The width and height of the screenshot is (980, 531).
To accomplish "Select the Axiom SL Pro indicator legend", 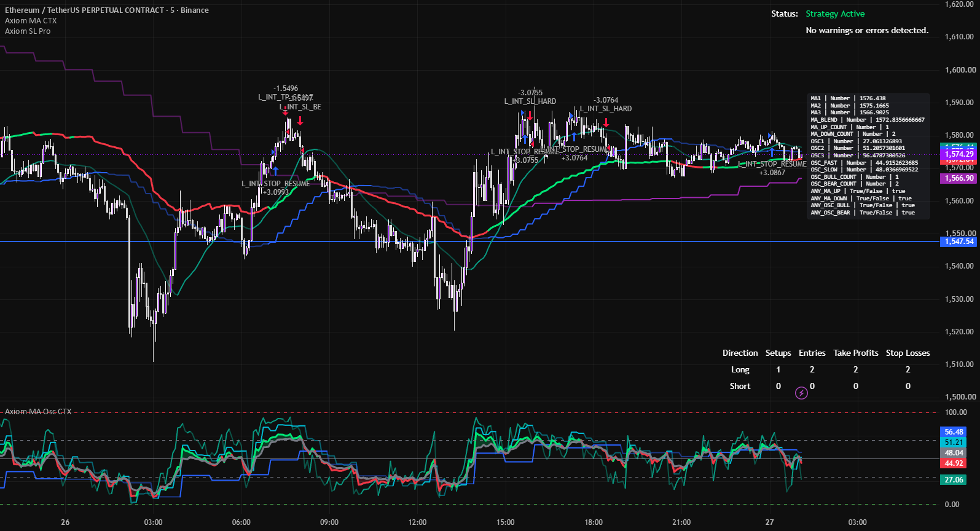I will pos(28,31).
